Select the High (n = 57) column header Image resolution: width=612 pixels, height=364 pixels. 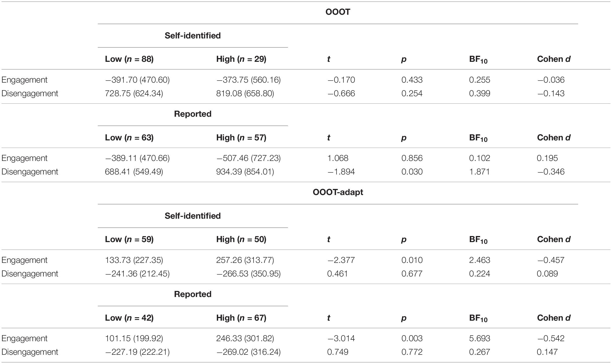coord(241,138)
